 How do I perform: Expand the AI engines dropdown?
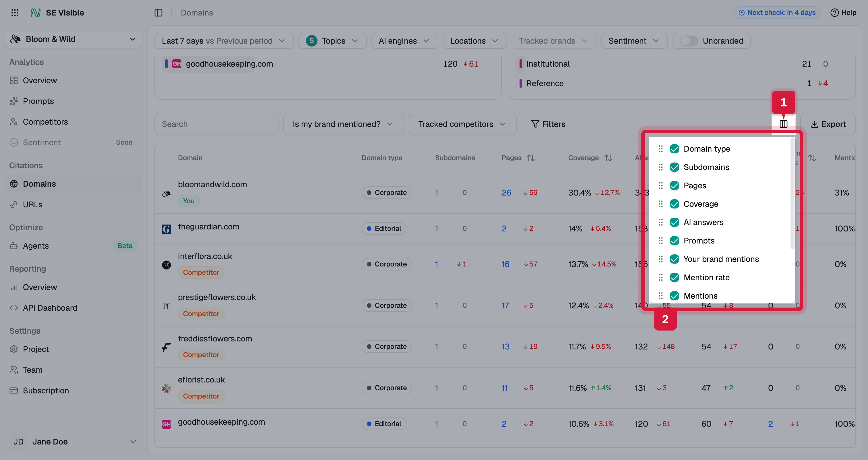[404, 41]
